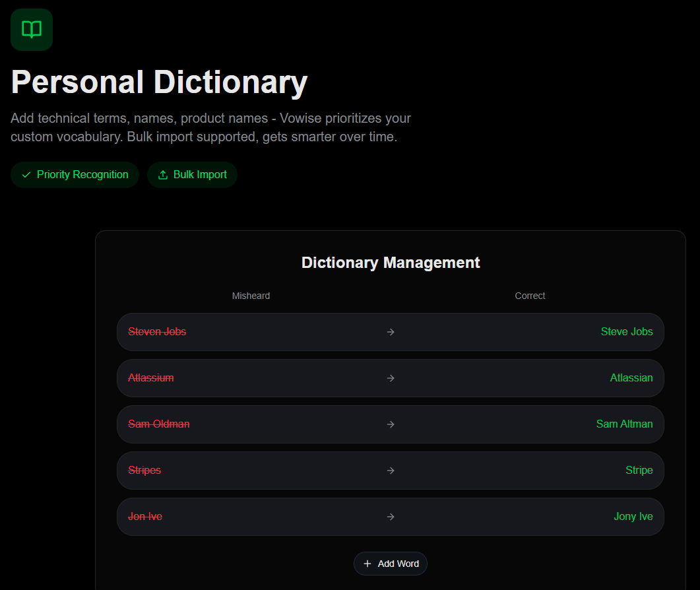Click the arrow icon in Sam Oldman row

(391, 424)
